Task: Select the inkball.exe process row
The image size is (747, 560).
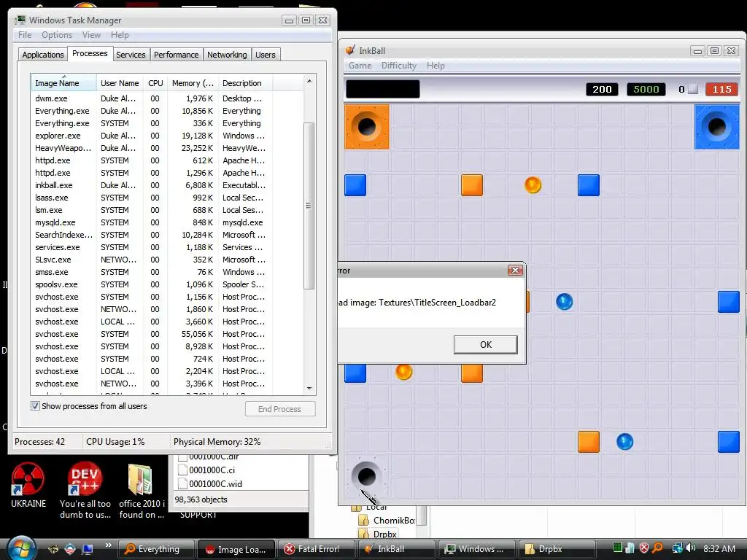Action: [167, 185]
